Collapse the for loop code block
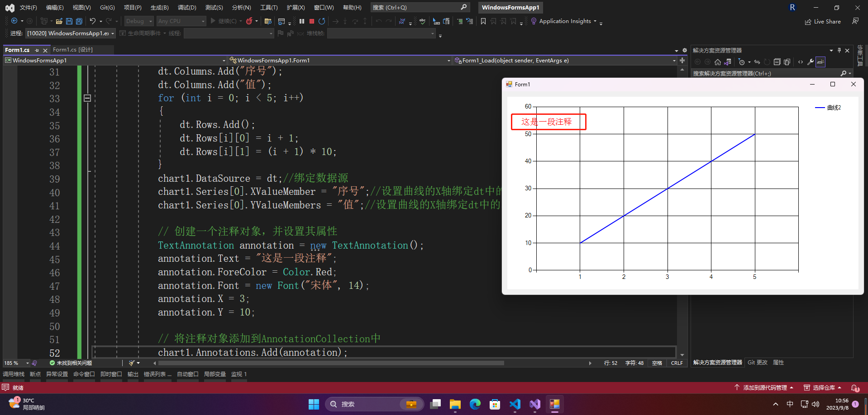 click(x=87, y=98)
